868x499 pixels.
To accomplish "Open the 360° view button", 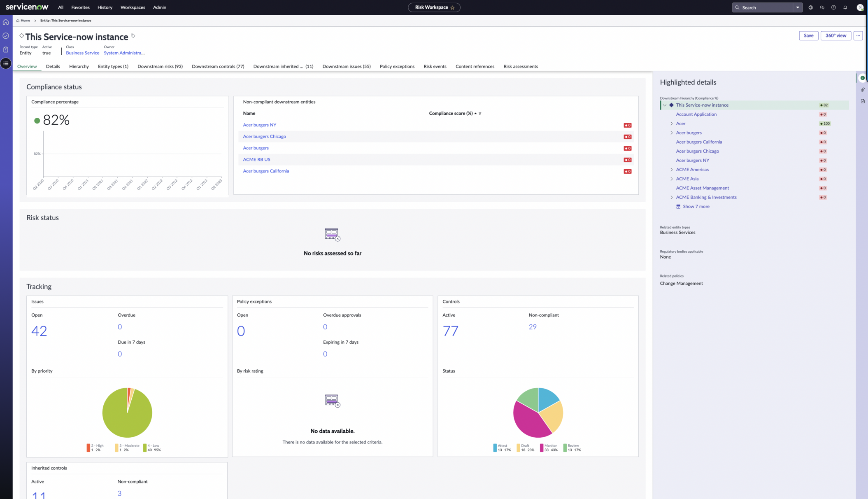I will point(836,35).
